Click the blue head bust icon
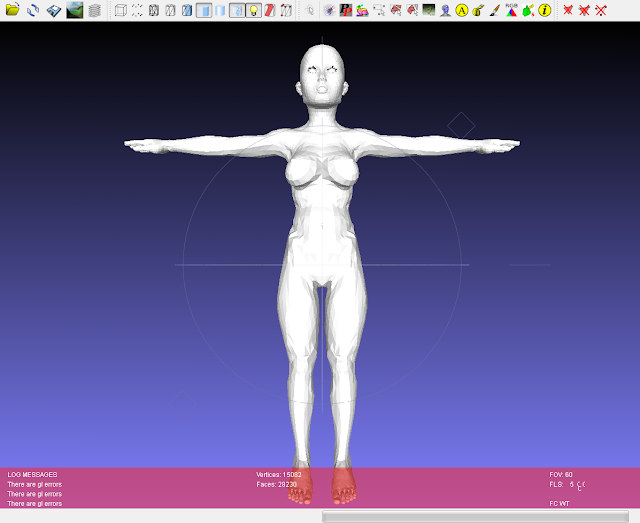The image size is (640, 523). 445,10
